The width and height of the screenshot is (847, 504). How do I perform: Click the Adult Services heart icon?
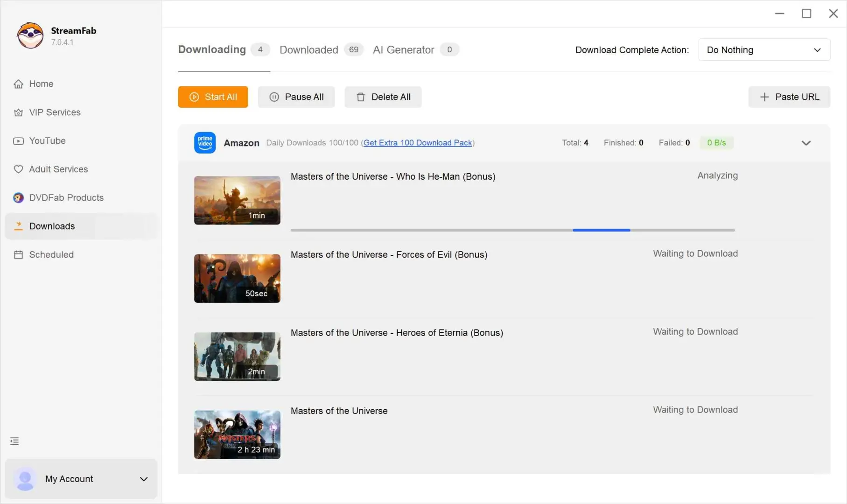point(18,169)
